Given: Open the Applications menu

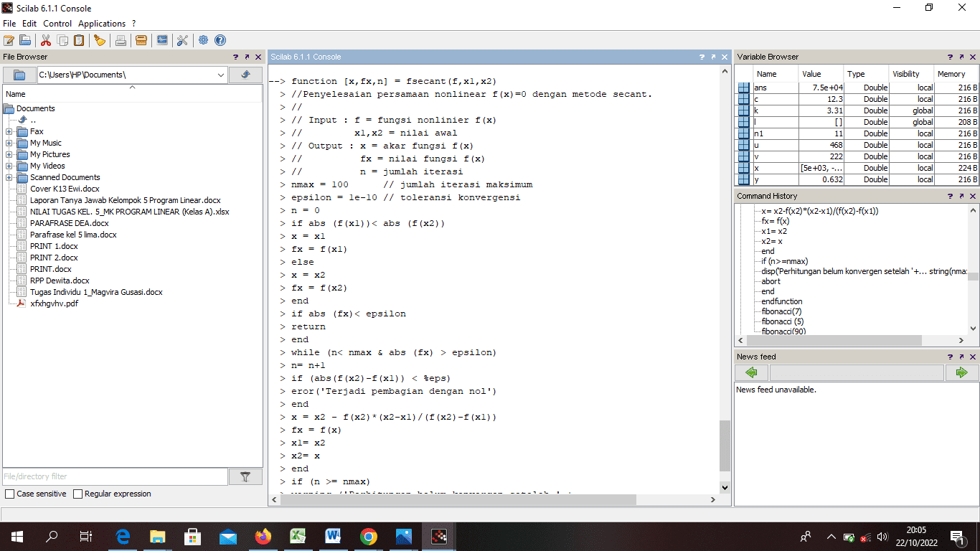Looking at the screenshot, I should click(x=102, y=24).
